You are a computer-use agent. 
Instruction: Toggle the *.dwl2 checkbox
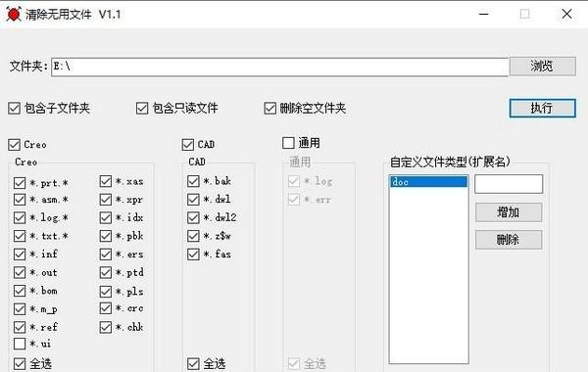(x=193, y=217)
